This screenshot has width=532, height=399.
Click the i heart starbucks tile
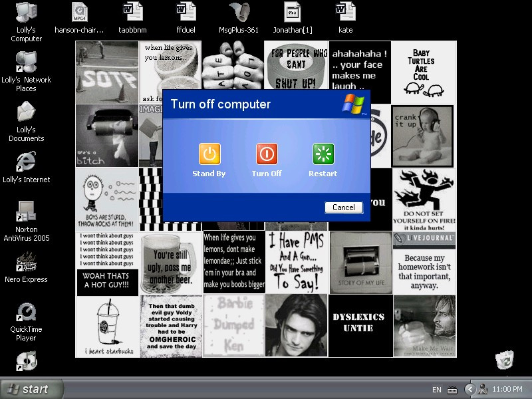click(x=107, y=327)
